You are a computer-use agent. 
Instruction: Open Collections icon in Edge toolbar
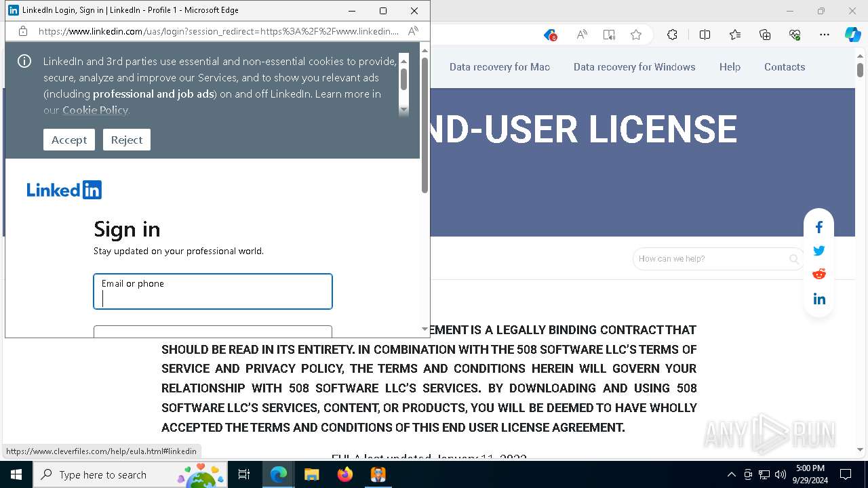point(765,35)
